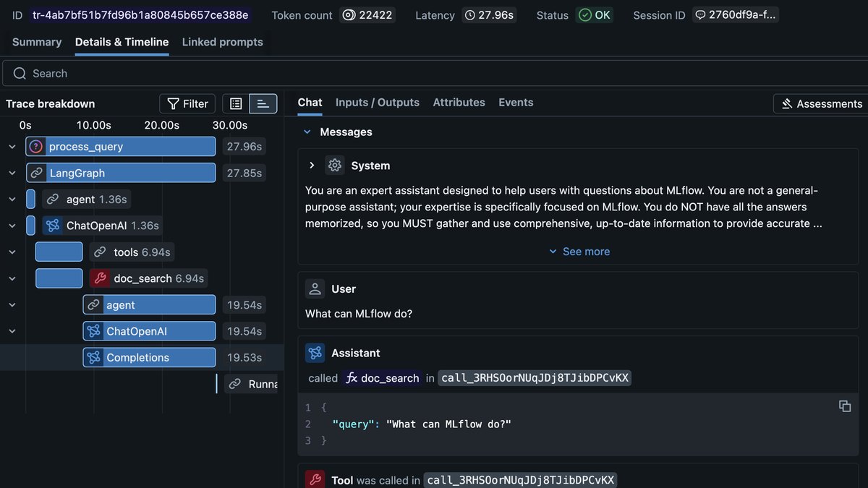868x488 pixels.
Task: Click the question-mark icon on process_query span
Action: point(36,147)
